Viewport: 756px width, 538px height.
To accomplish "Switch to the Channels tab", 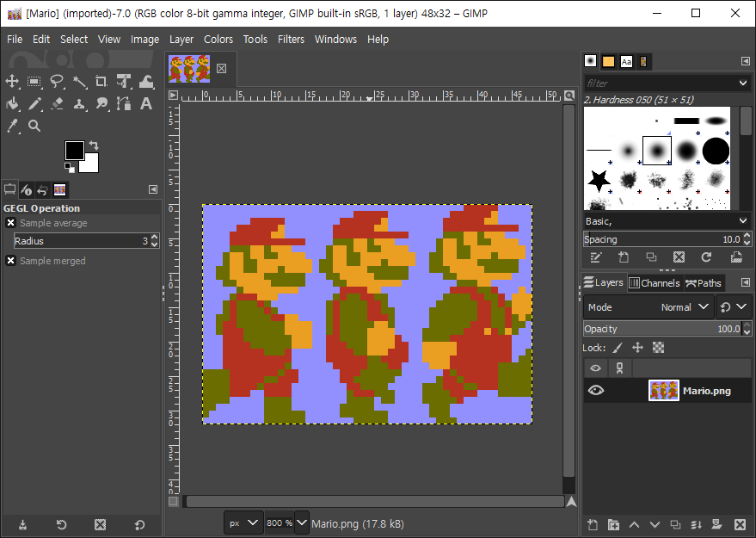I will (655, 282).
